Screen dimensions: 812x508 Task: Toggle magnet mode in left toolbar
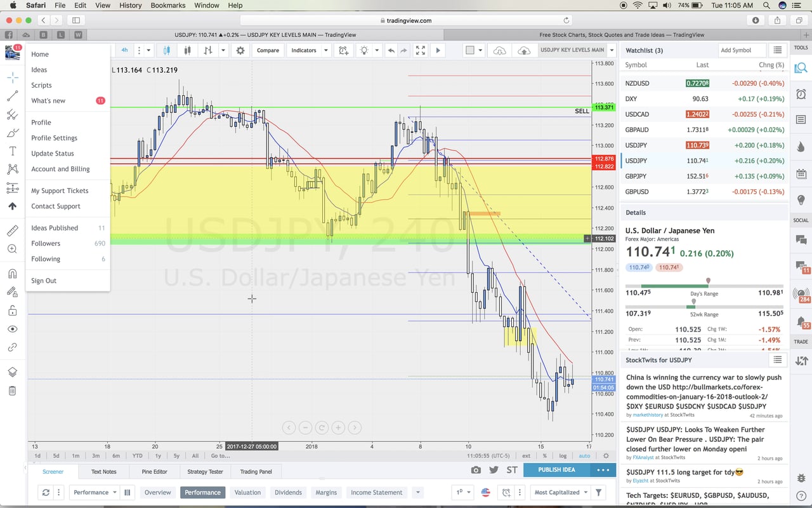[12, 274]
